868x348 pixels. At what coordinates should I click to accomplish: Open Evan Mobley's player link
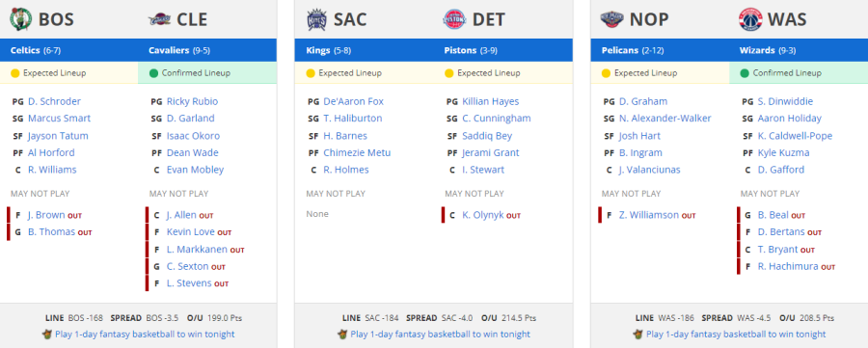(196, 170)
